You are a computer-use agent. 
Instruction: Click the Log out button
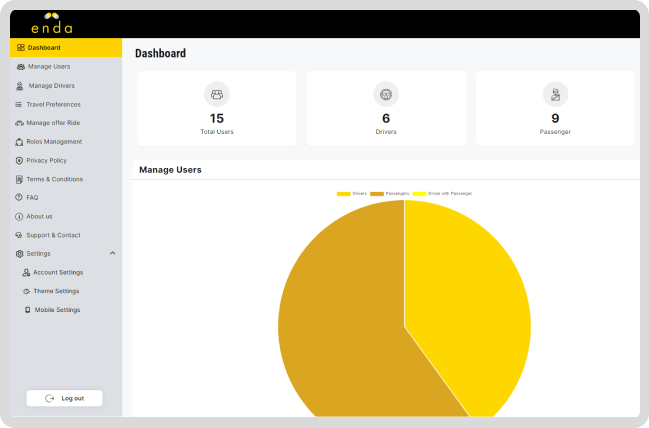click(64, 398)
